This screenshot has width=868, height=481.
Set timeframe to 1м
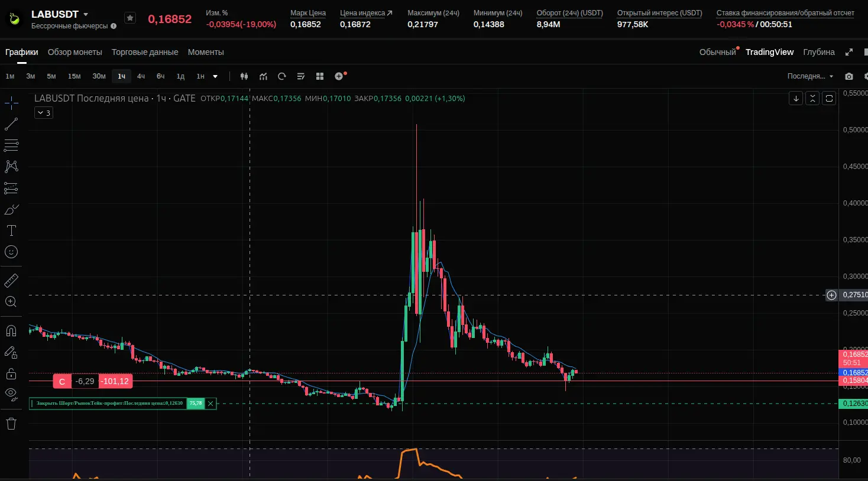pos(10,76)
